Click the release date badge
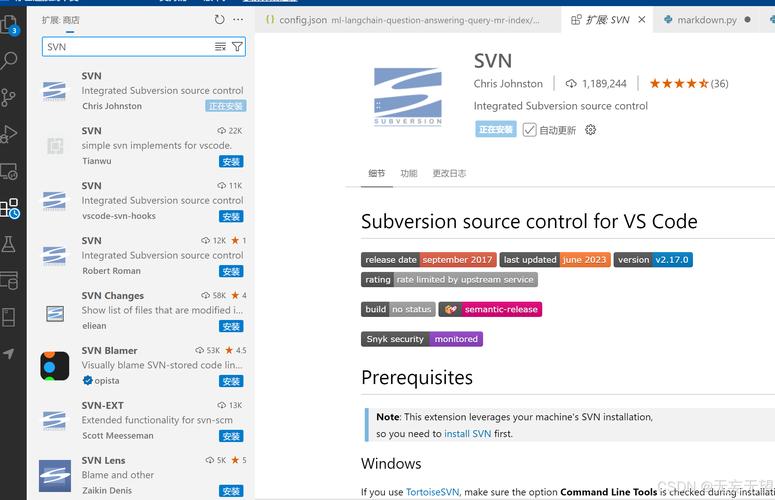 (x=429, y=259)
